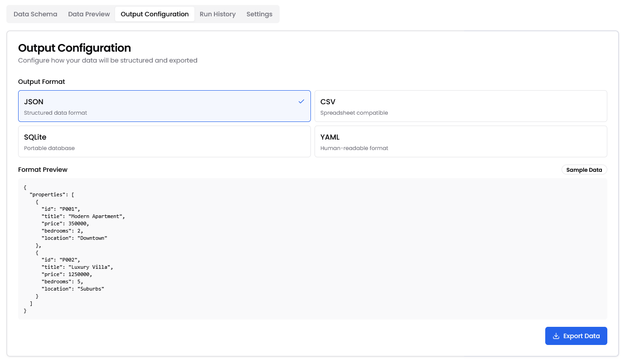The height and width of the screenshot is (364, 625).
Task: Click the "Luxury Villa" title line in preview
Action: pos(77,267)
